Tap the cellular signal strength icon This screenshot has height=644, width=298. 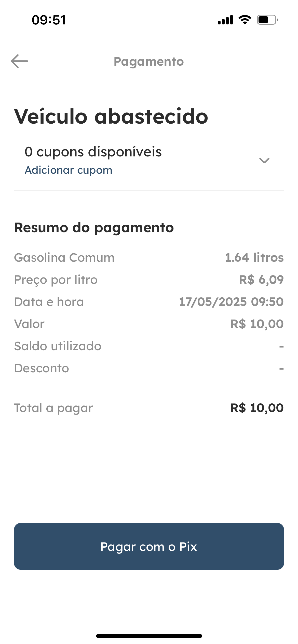click(225, 20)
